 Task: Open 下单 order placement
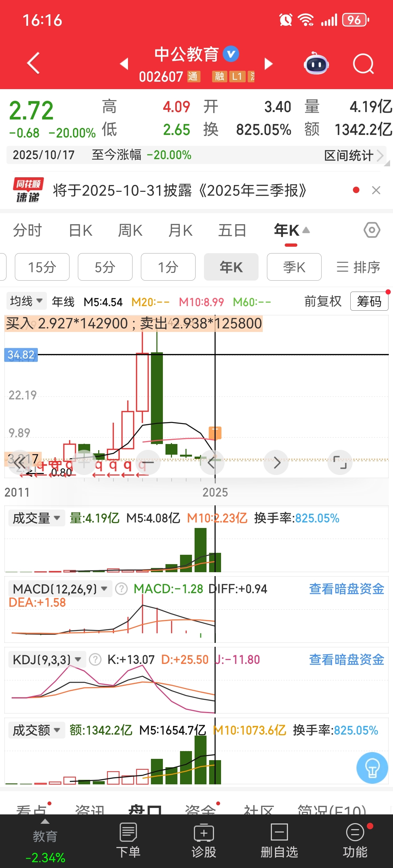pyautogui.click(x=128, y=840)
